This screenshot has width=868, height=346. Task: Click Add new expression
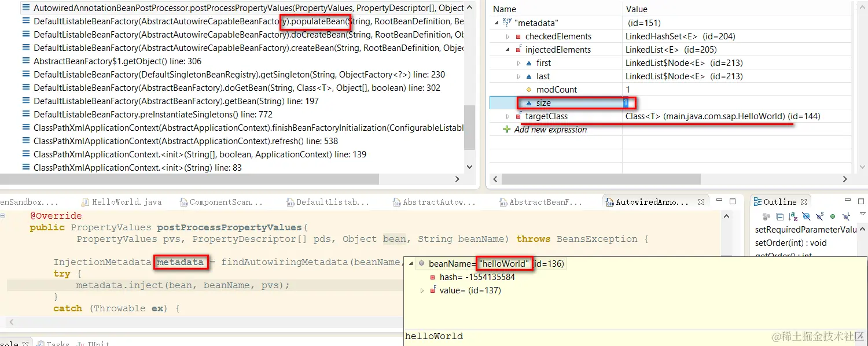(550, 129)
